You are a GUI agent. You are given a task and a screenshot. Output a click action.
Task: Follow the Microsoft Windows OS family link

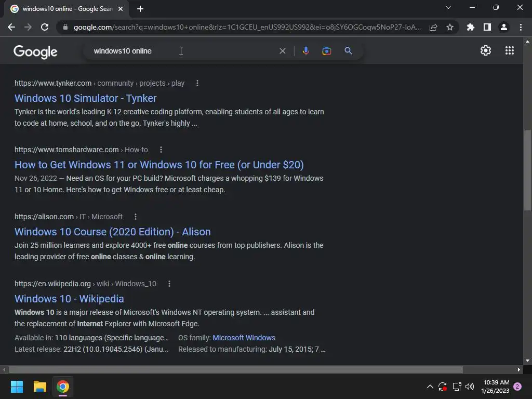pos(244,338)
